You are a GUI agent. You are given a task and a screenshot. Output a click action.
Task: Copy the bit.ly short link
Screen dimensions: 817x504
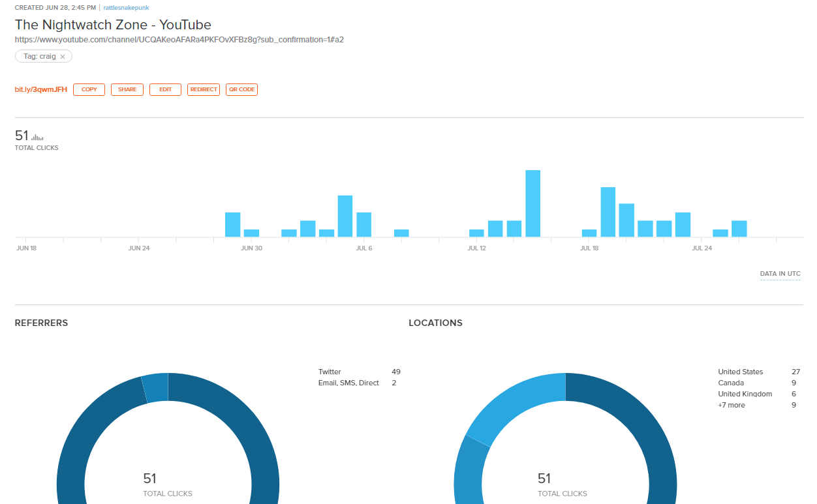click(x=89, y=89)
